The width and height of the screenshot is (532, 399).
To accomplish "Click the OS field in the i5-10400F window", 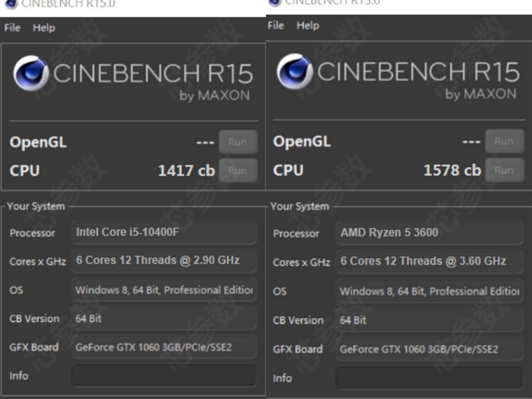I will point(164,290).
